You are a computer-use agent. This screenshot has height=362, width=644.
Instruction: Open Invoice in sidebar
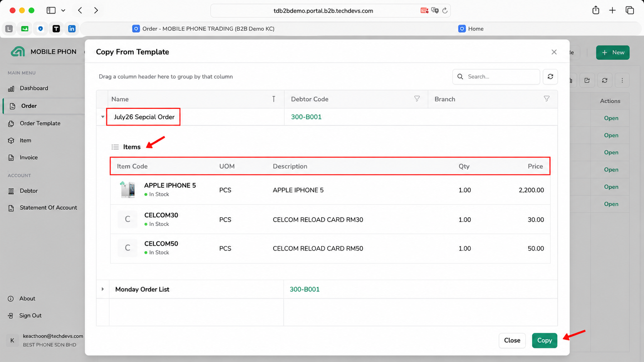29,157
